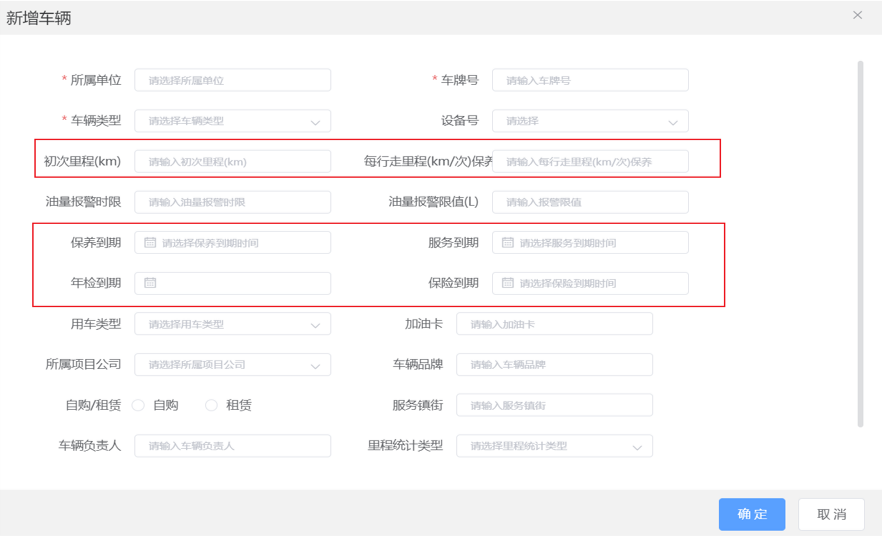
Task: Focus the 油量报警限值(L) input field
Action: (590, 202)
